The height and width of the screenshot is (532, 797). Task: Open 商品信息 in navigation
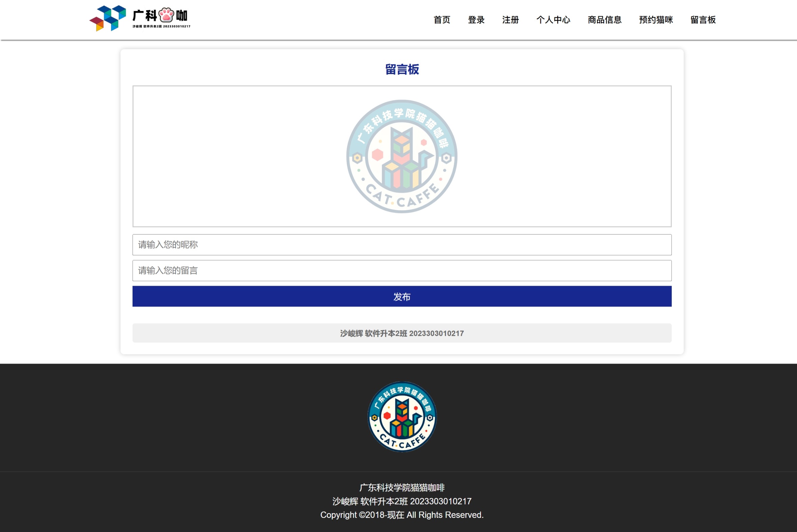point(604,20)
